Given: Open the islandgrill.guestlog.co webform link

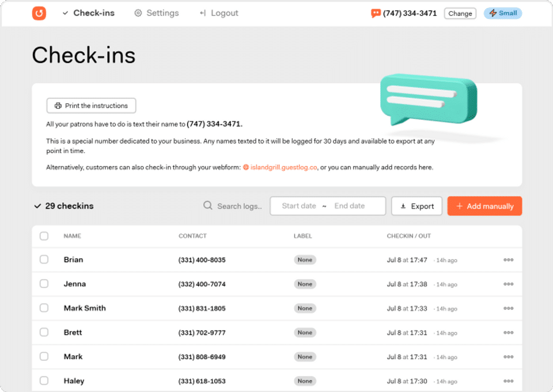Looking at the screenshot, I should coord(283,168).
